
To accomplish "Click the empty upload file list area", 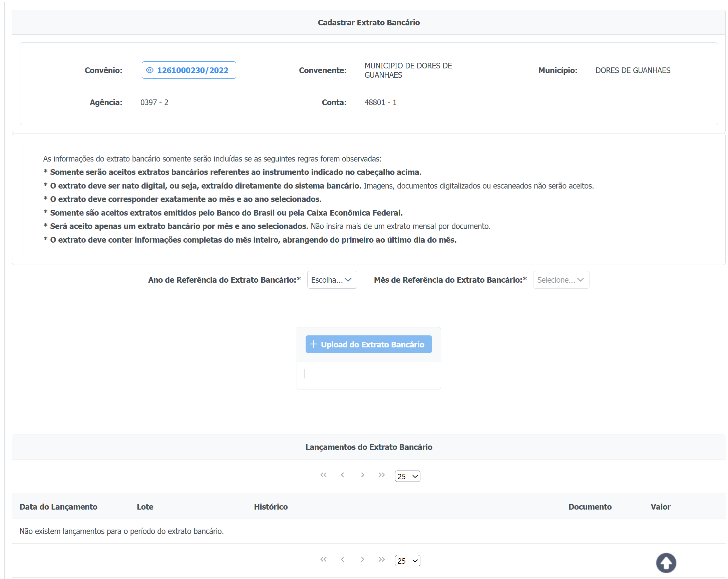I will point(368,375).
